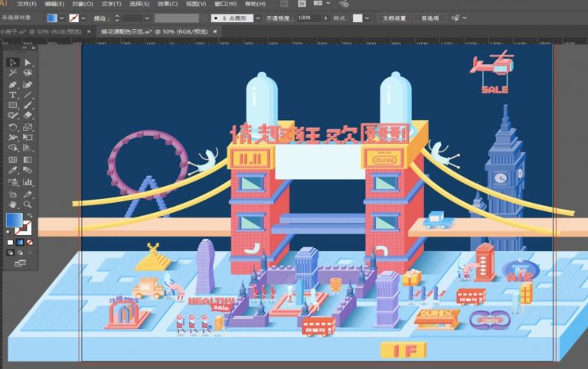
Task: Select the Direct Selection tool
Action: pos(28,62)
